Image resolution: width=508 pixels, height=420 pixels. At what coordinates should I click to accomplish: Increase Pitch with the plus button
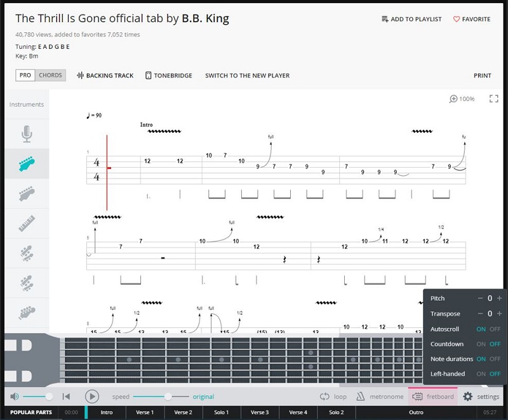coord(499,298)
